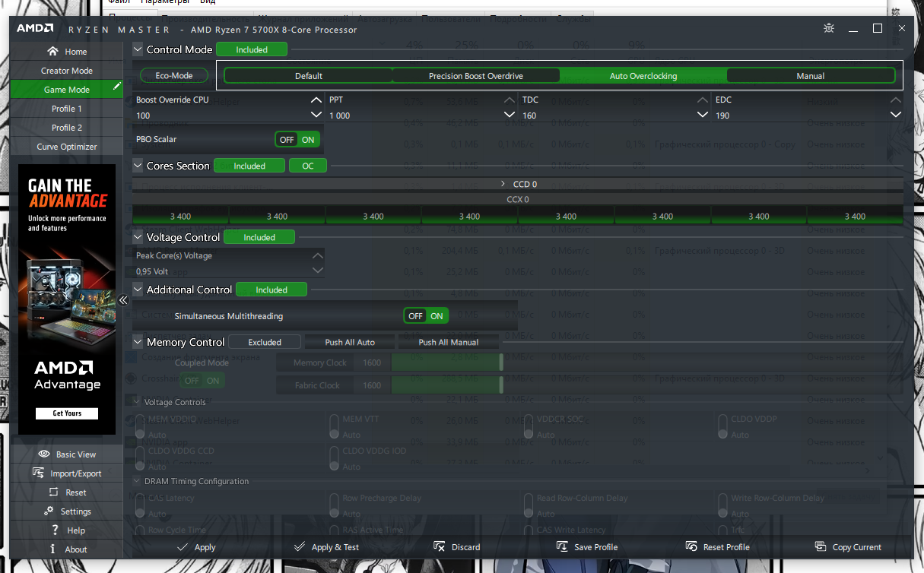Open Settings in the sidebar
Viewport: 924px width, 573px height.
[67, 511]
